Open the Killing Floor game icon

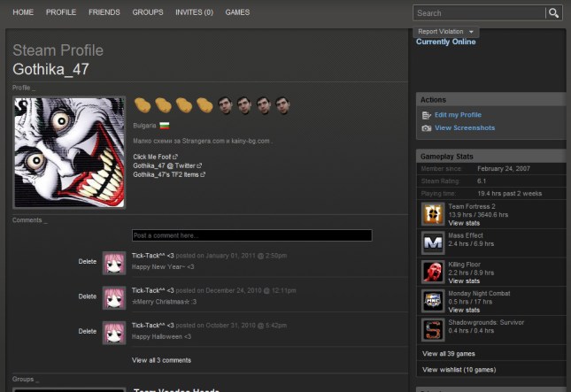[x=433, y=272]
